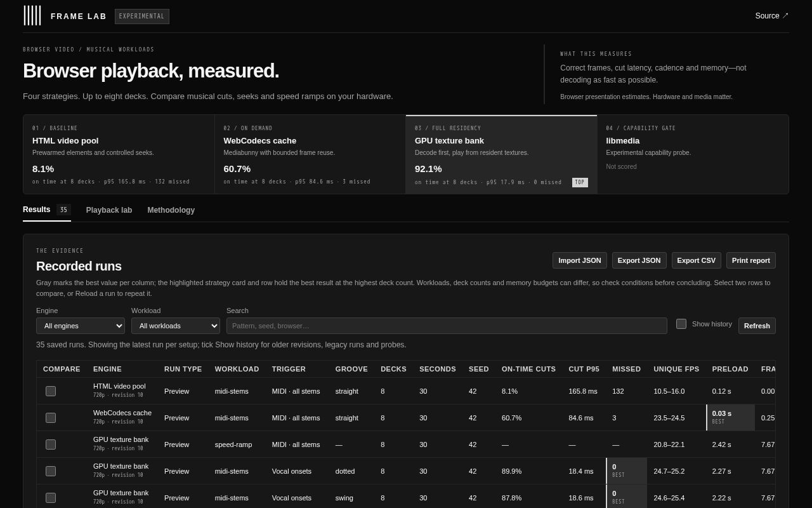Click the Import JSON button
Viewport: 812px width, 508px height.
coord(580,260)
